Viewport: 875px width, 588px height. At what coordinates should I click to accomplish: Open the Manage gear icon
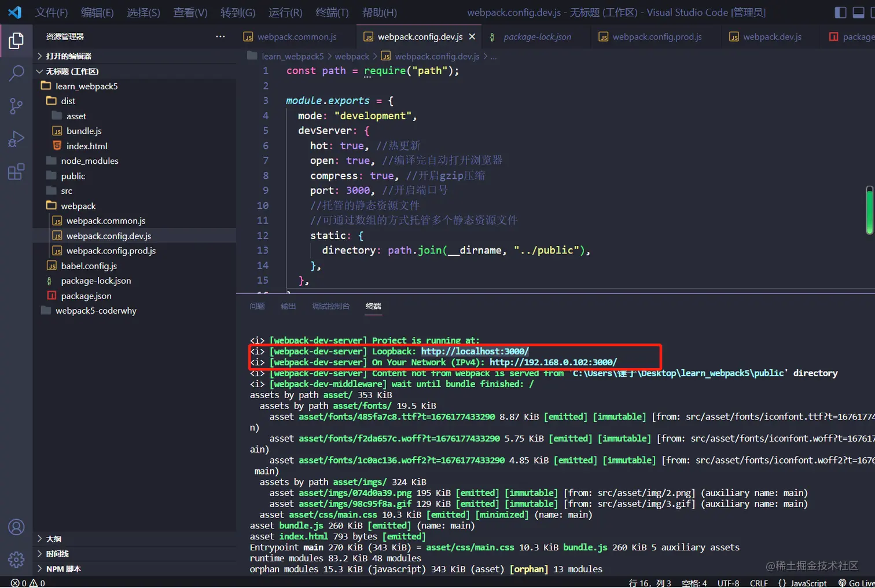click(16, 559)
